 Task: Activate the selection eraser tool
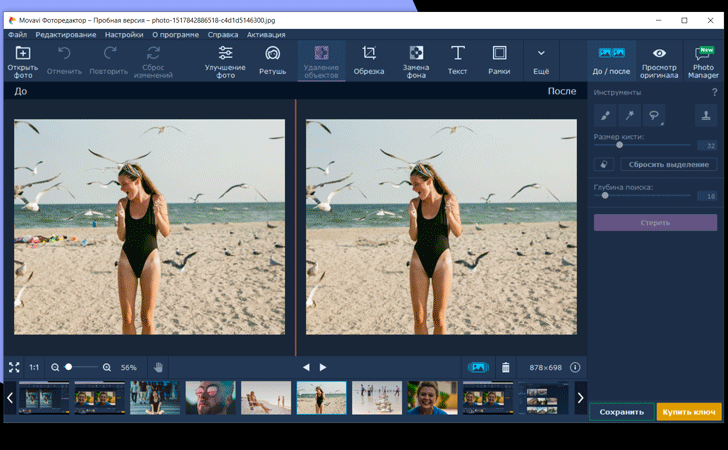point(604,164)
